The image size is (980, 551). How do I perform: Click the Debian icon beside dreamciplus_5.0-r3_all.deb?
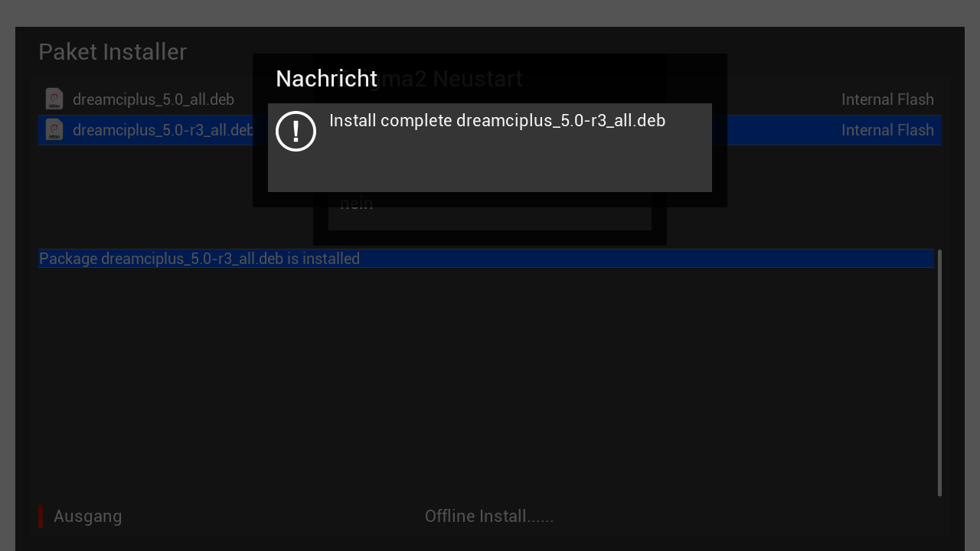click(54, 129)
